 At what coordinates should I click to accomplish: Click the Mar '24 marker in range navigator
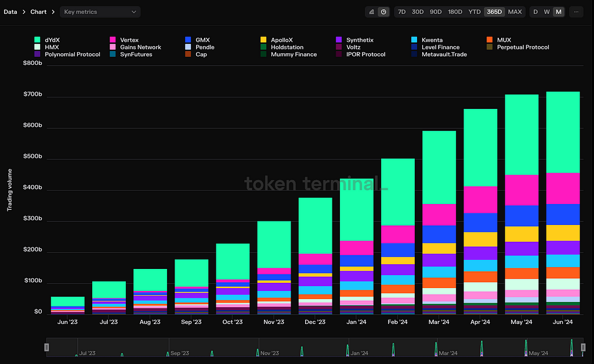tap(448, 353)
